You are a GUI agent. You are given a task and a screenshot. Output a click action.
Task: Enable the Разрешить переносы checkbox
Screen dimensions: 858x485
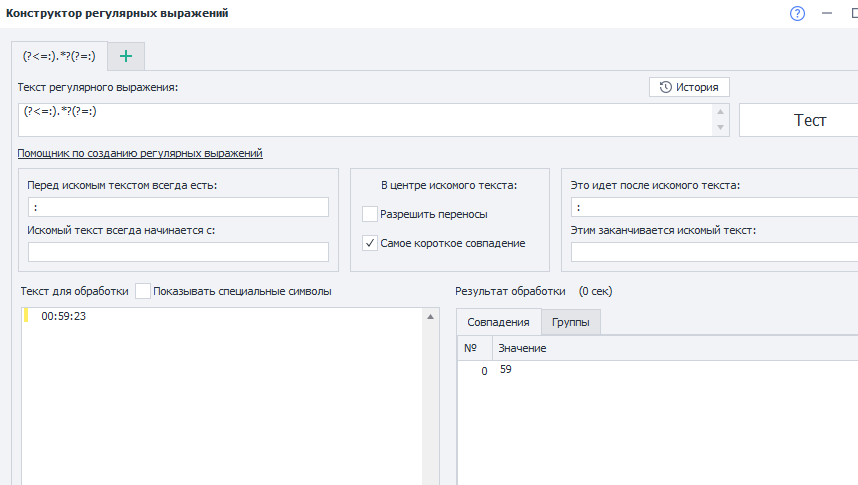370,214
